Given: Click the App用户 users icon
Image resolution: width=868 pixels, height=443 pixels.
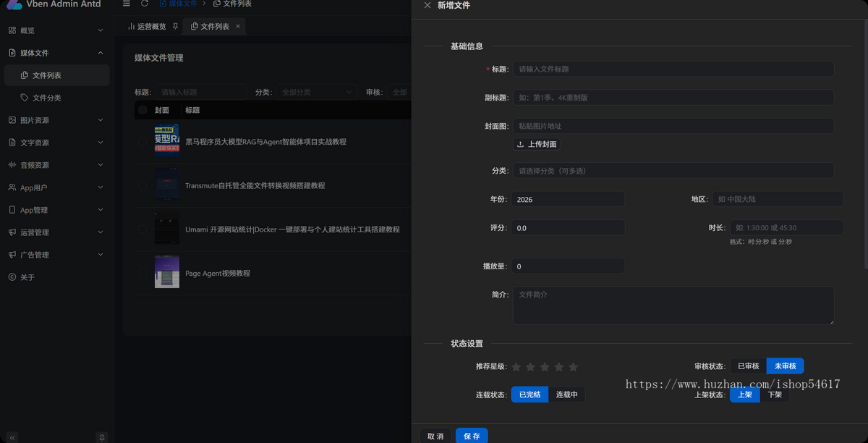Looking at the screenshot, I should tap(12, 187).
